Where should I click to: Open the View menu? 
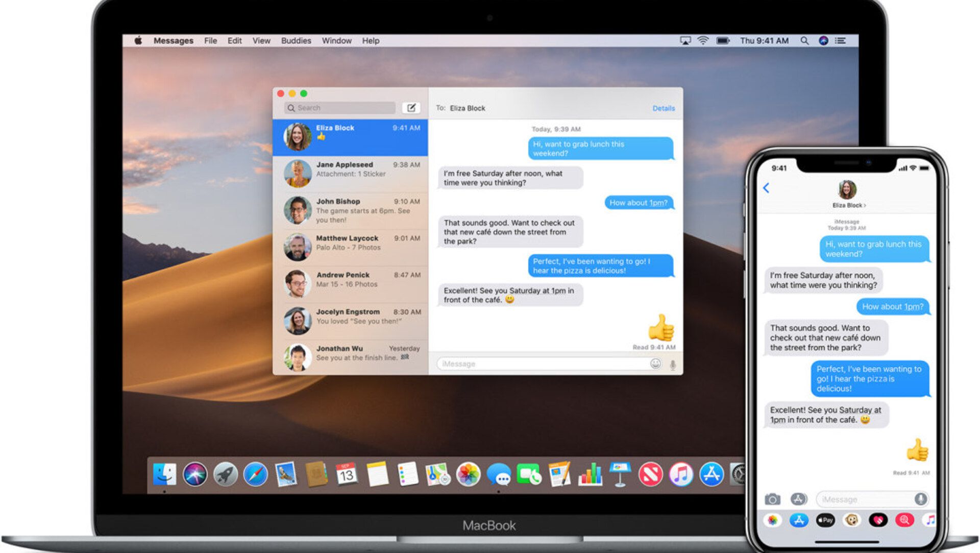tap(261, 41)
